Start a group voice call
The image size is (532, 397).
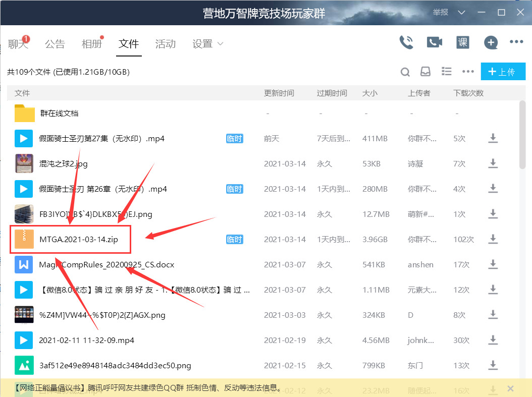point(406,42)
